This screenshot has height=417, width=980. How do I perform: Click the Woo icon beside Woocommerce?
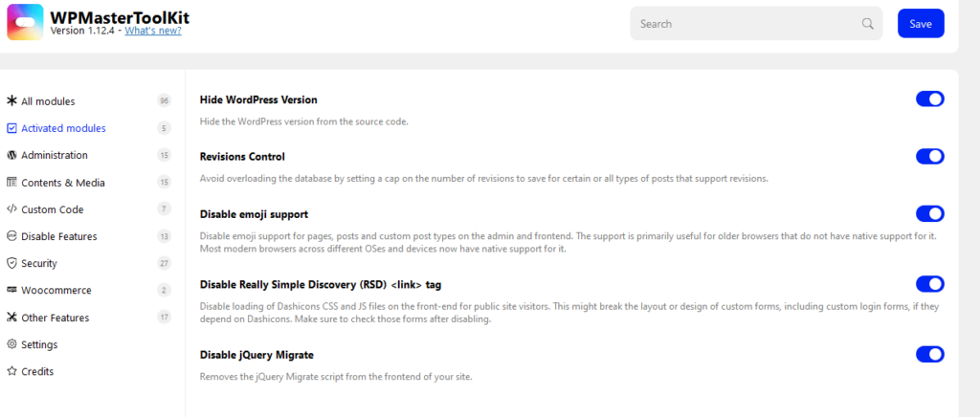(x=11, y=291)
